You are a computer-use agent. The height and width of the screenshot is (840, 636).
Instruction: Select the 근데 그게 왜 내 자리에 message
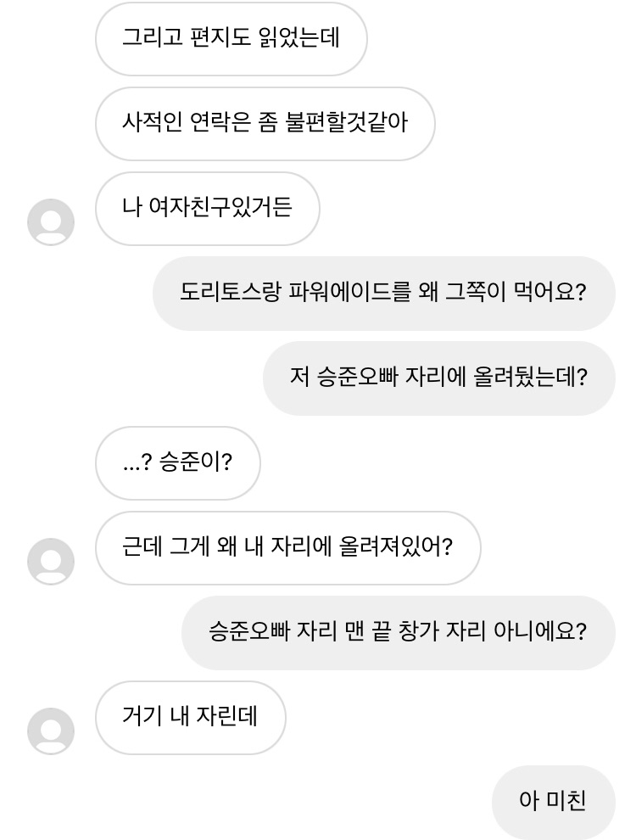tap(287, 548)
